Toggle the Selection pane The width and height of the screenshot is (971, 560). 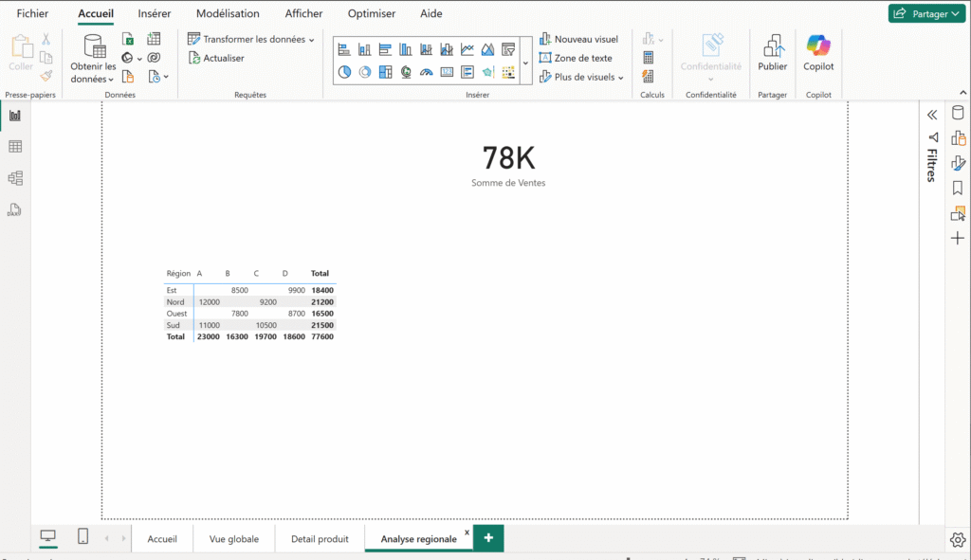coord(958,213)
